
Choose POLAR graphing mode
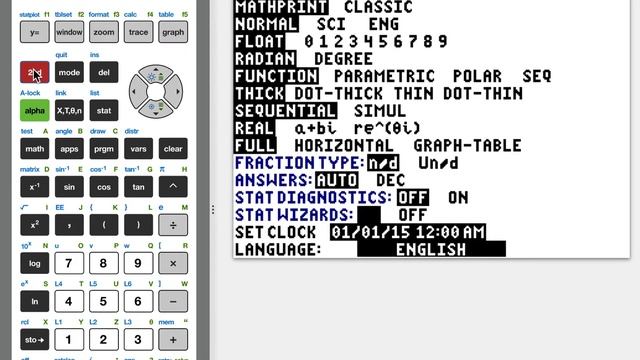tap(478, 76)
